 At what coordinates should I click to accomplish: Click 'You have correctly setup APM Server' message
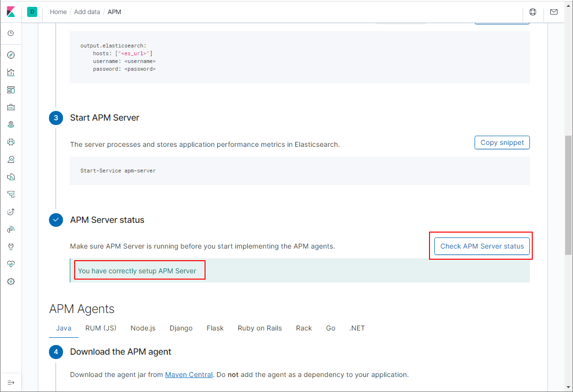click(137, 271)
